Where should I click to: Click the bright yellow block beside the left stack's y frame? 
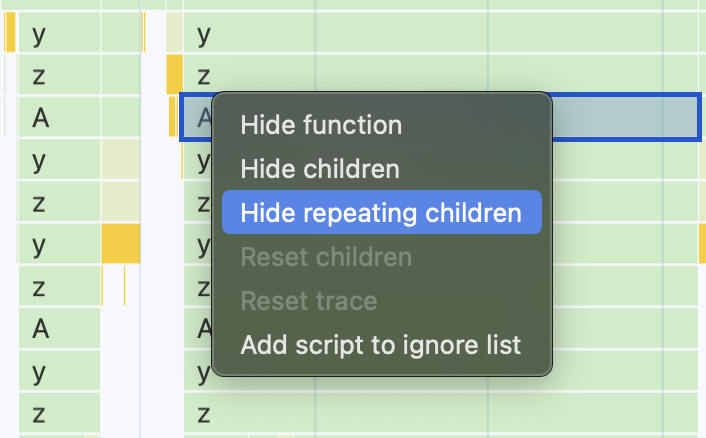120,245
